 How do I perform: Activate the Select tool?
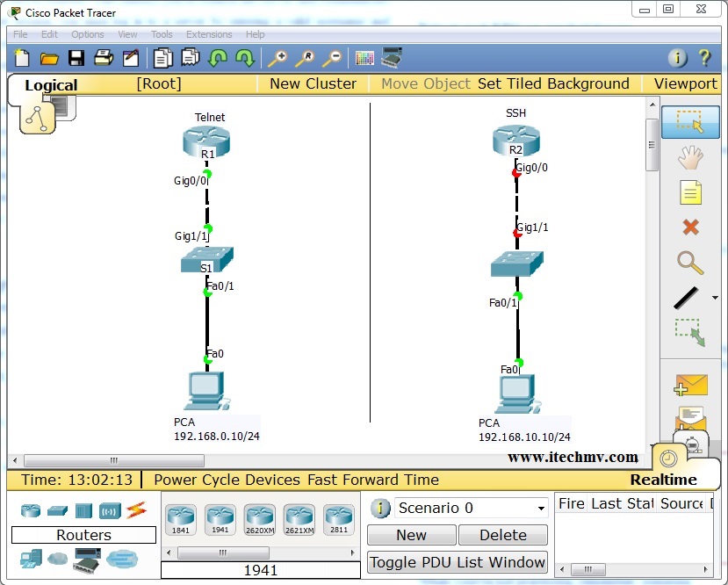tap(690, 122)
